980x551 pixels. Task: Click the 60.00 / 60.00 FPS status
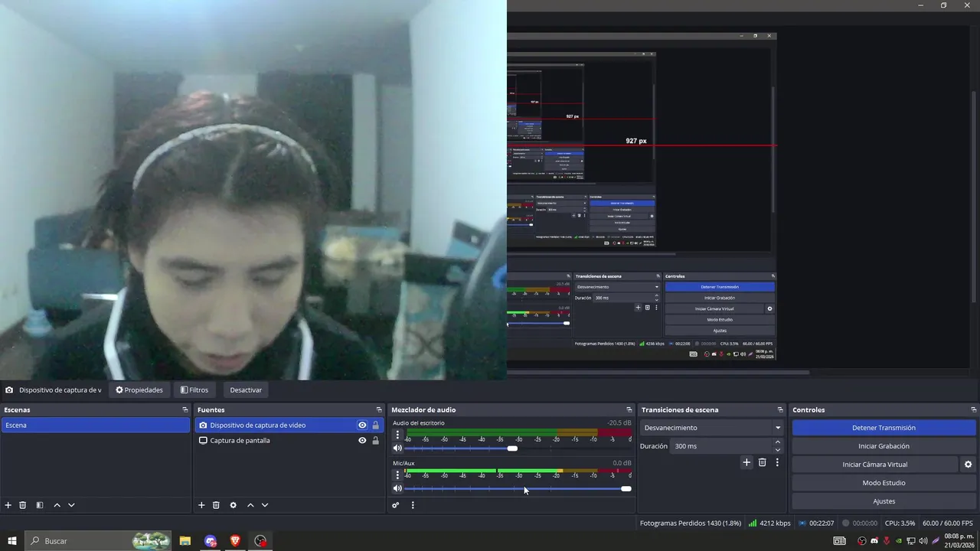tap(948, 523)
